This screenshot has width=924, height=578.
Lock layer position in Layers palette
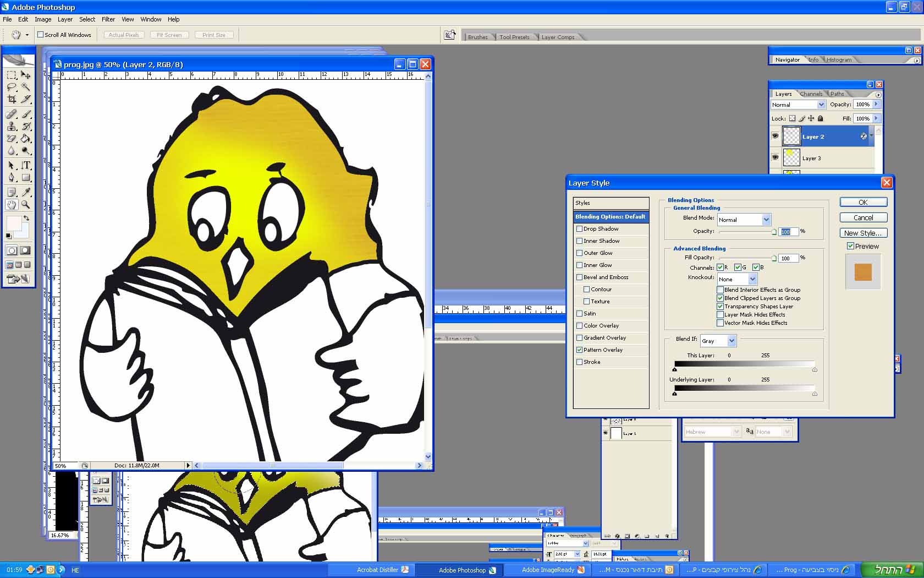click(x=811, y=118)
